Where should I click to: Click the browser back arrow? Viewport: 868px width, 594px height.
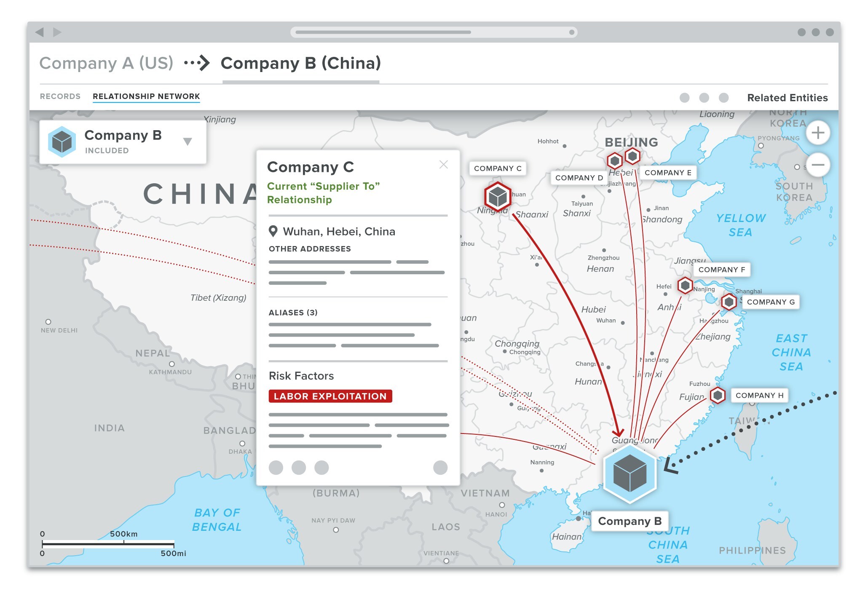point(40,32)
